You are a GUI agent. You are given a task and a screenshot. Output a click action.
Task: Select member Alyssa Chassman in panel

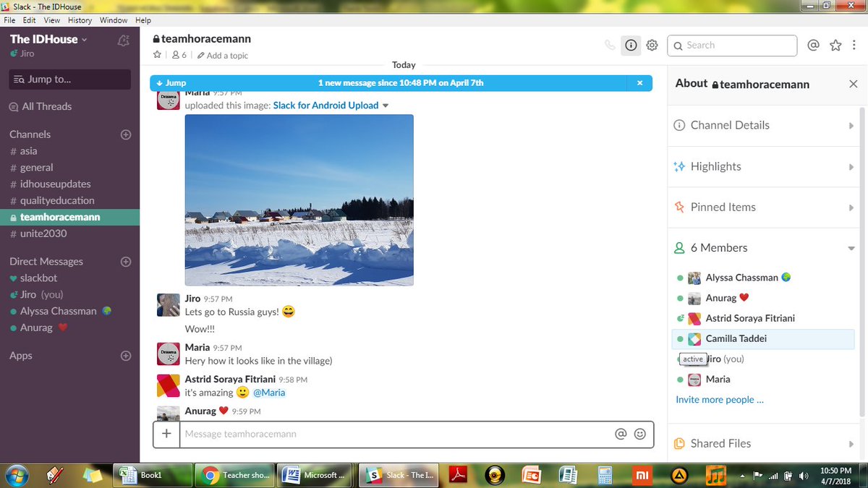pyautogui.click(x=763, y=278)
